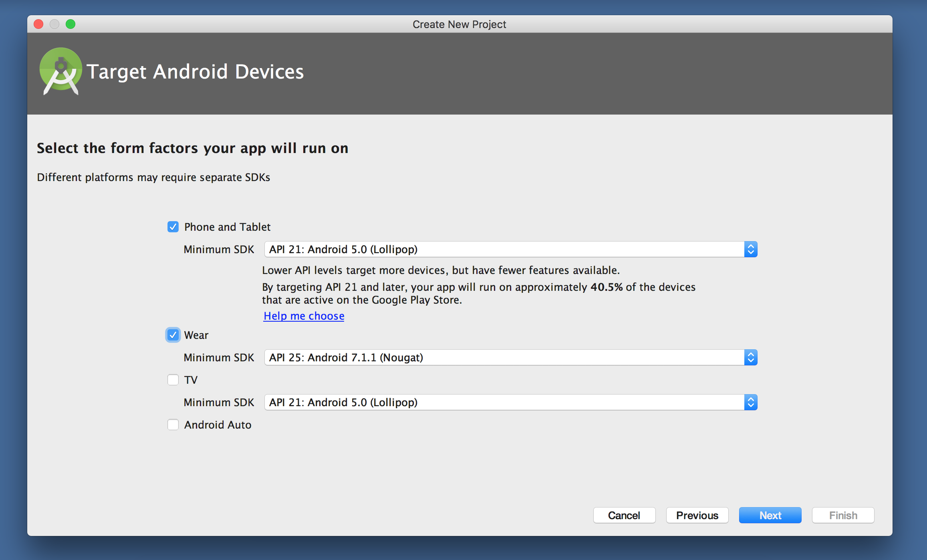Image resolution: width=927 pixels, height=560 pixels.
Task: Uncheck the Phone and Tablet checkbox
Action: point(173,227)
